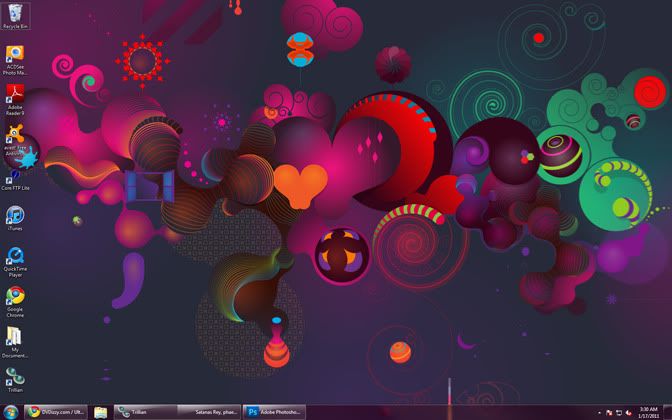Image resolution: width=672 pixels, height=420 pixels.
Task: Select the avast! Free Antivirus icon
Action: click(x=15, y=135)
